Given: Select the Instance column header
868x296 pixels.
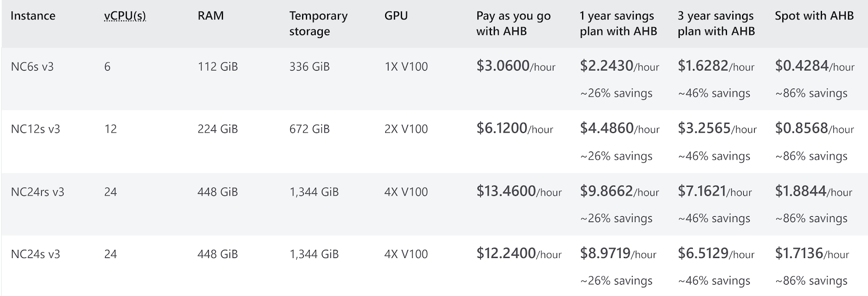Looking at the screenshot, I should tap(33, 16).
